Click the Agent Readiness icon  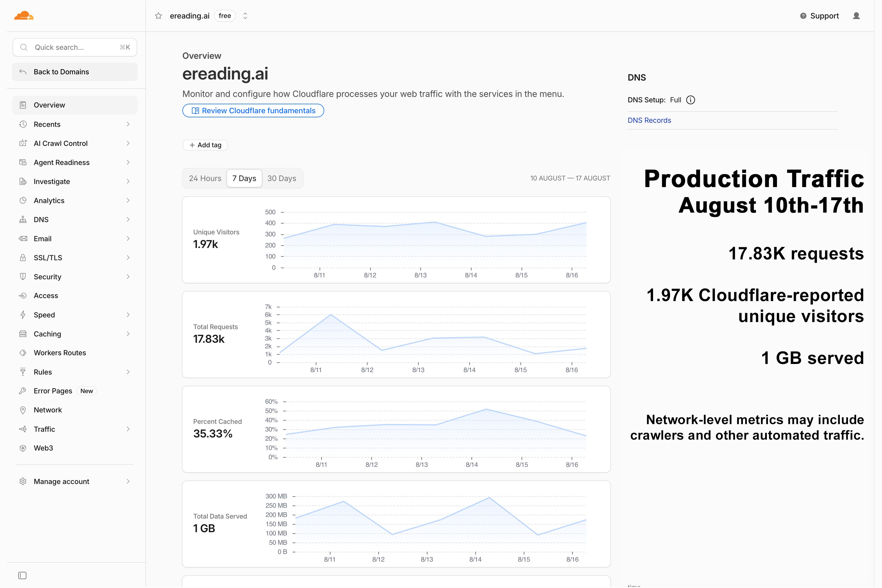point(23,162)
